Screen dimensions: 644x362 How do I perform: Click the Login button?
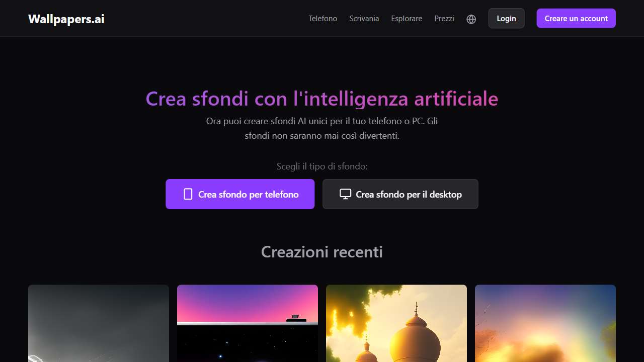point(506,18)
